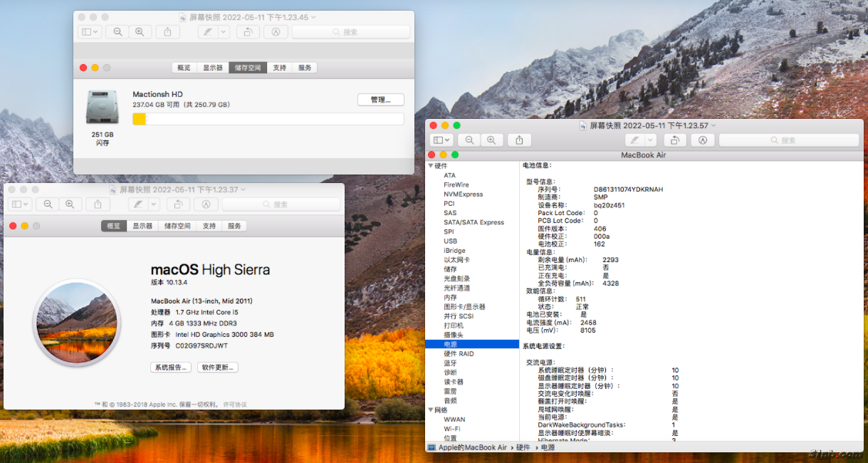This screenshot has height=463, width=868.
Task: Click the 管理... button for Mactionsh HD
Action: (x=380, y=100)
